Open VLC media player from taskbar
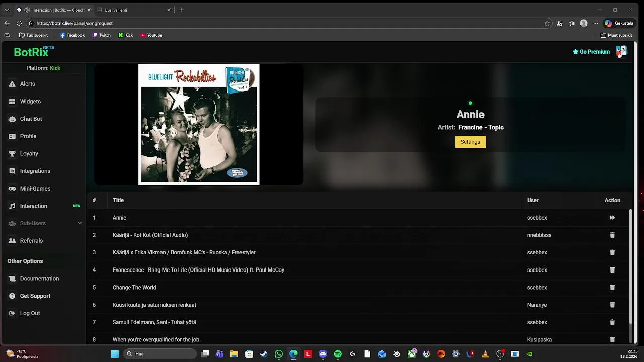 485,354
